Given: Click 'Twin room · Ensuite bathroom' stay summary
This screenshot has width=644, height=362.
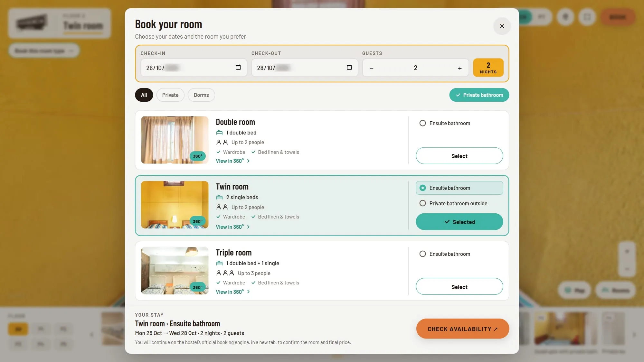Looking at the screenshot, I should [177, 323].
